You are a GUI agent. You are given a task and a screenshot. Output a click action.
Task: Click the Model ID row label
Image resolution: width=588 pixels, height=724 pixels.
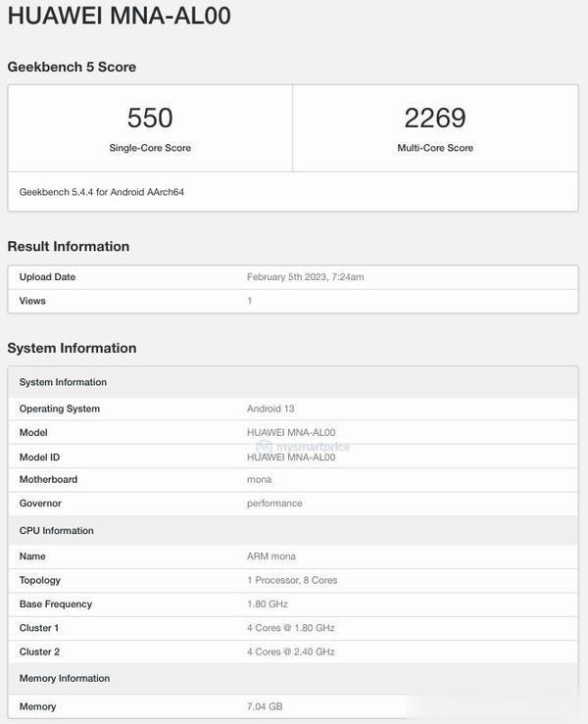click(x=40, y=458)
